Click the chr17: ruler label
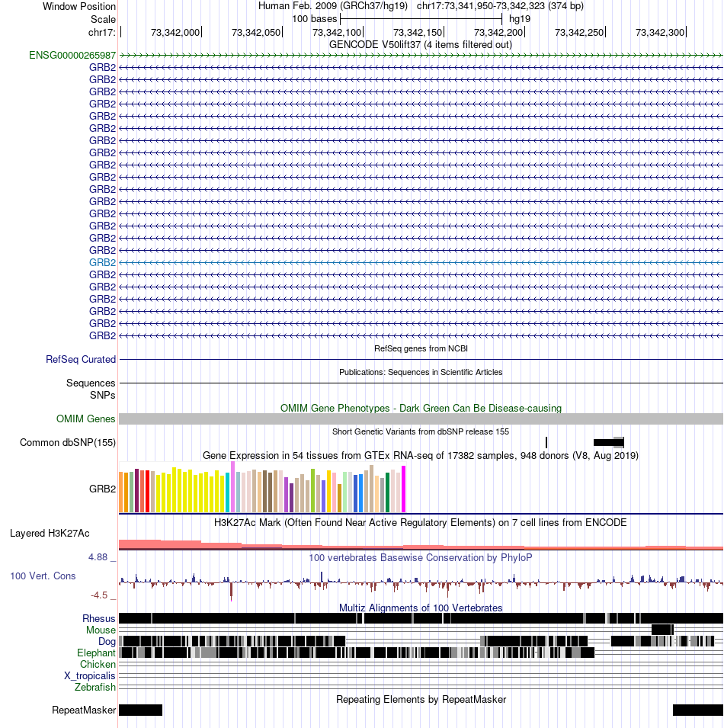 point(101,33)
